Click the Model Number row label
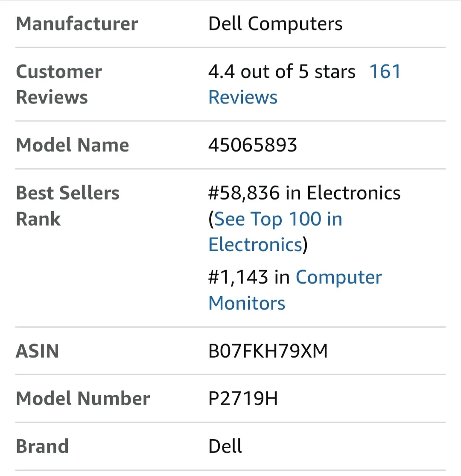 click(x=83, y=398)
